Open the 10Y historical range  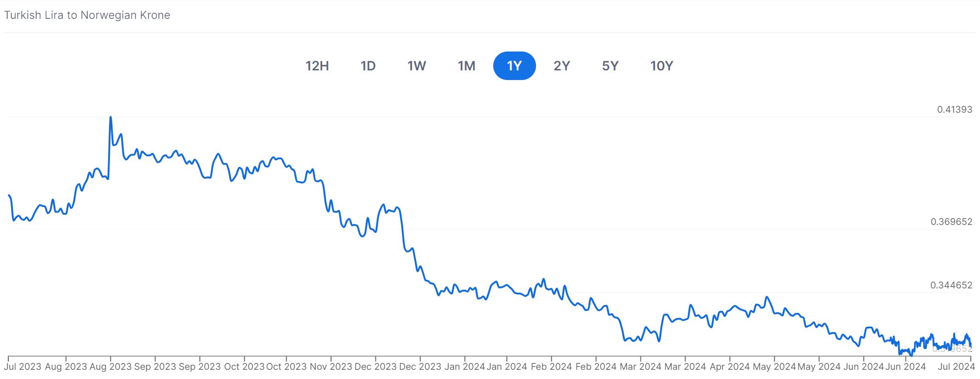[x=661, y=66]
